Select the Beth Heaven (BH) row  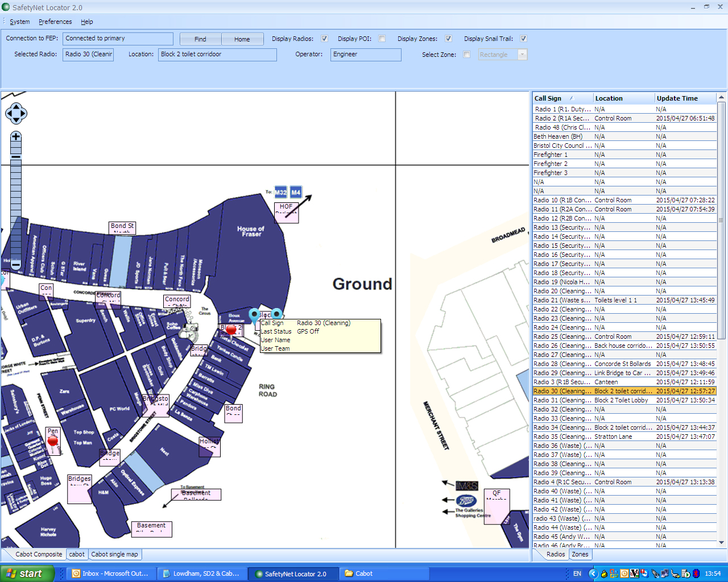(x=624, y=136)
